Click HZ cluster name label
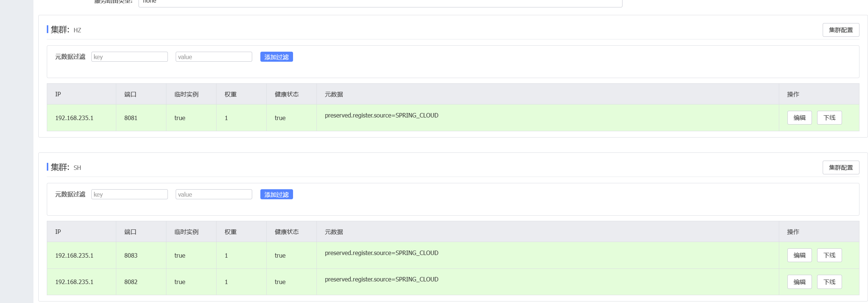The image size is (868, 303). 77,30
